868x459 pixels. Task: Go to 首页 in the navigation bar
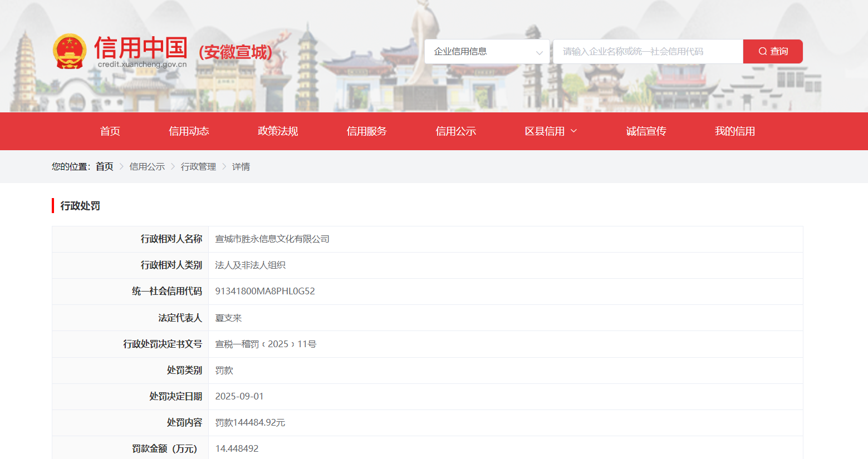[110, 131]
